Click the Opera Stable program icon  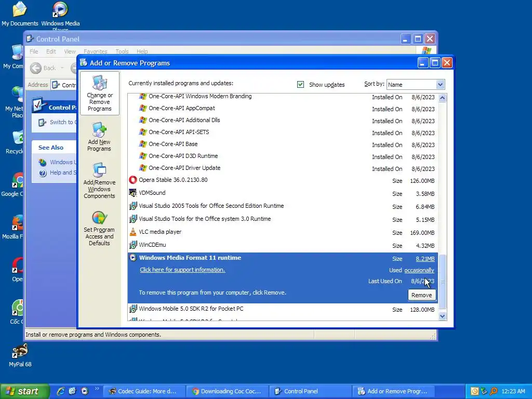(x=133, y=180)
